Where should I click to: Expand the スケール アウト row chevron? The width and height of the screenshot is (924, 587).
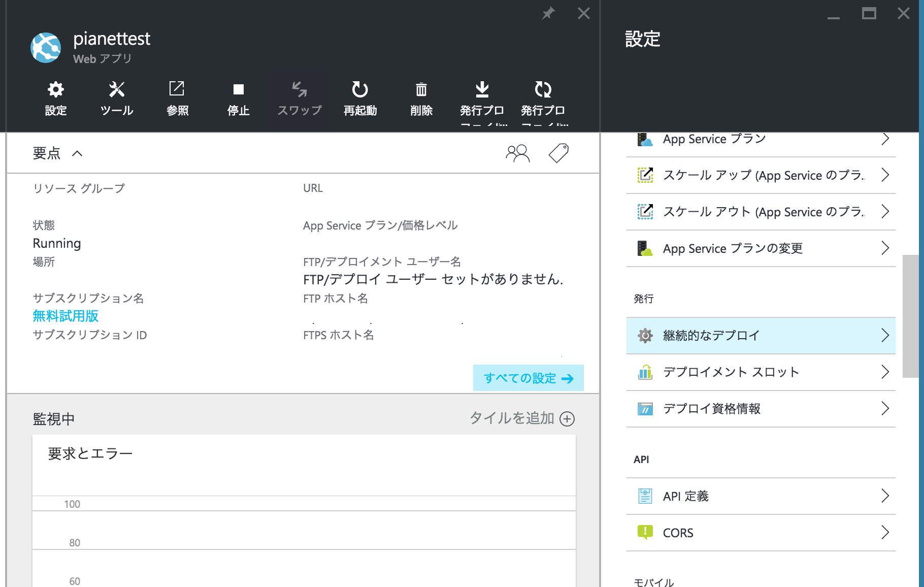pos(885,212)
